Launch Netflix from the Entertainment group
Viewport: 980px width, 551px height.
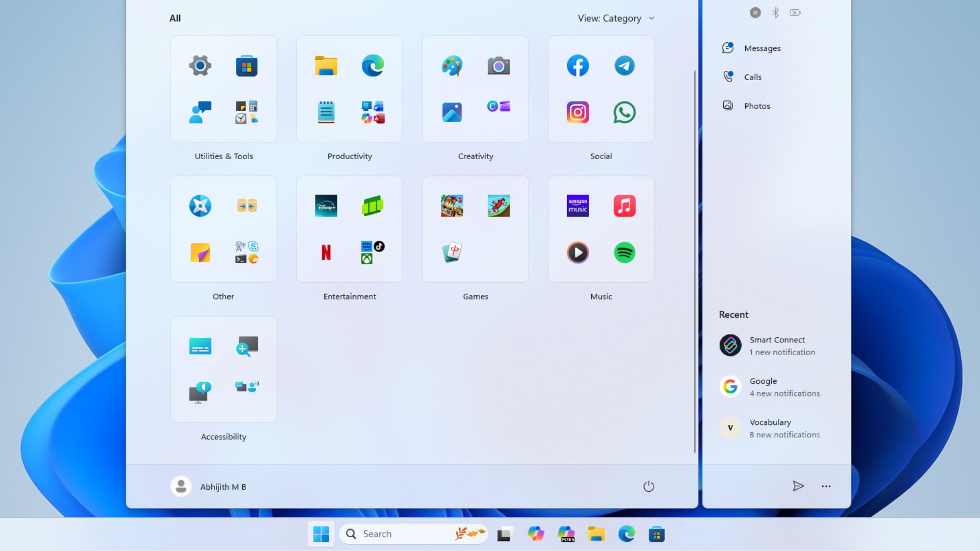pyautogui.click(x=326, y=252)
